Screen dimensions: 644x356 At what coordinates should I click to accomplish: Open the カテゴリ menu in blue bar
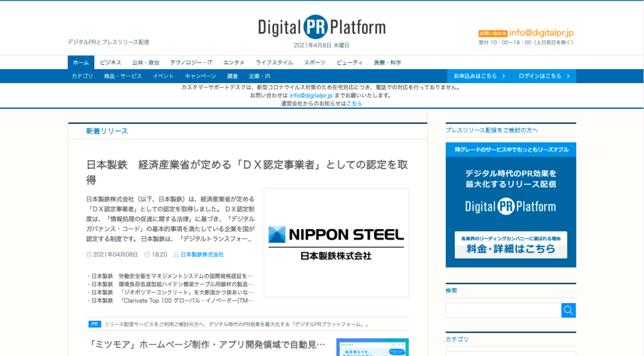coord(82,76)
